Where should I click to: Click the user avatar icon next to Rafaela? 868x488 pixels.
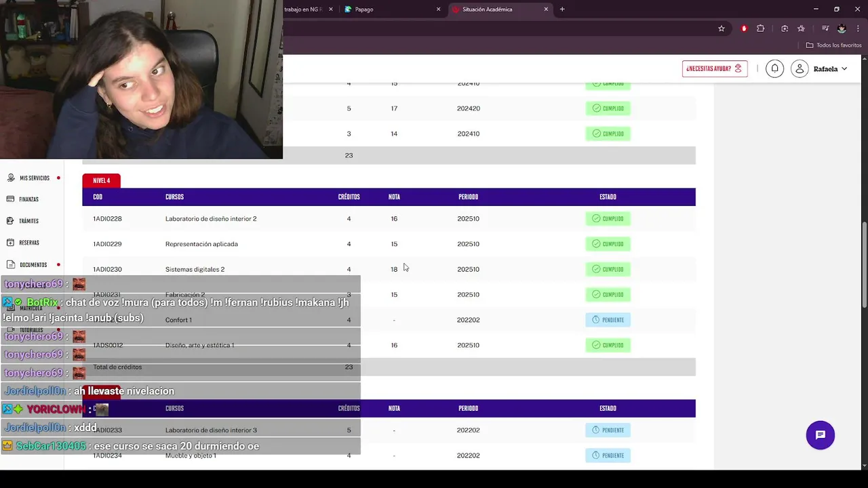(x=800, y=68)
